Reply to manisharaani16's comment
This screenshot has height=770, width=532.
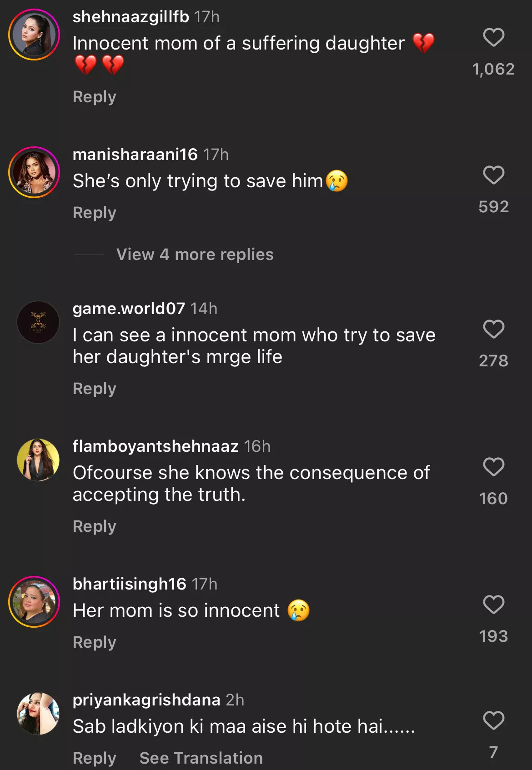tap(95, 213)
